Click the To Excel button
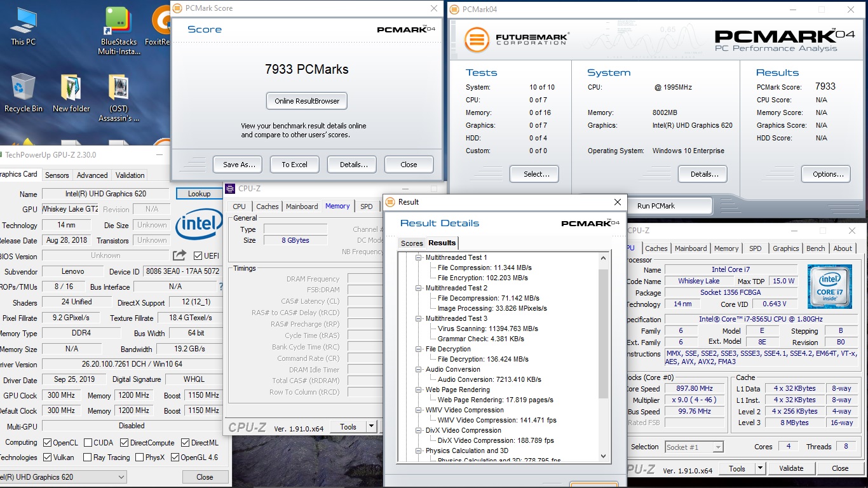Image resolution: width=868 pixels, height=488 pixels. click(x=295, y=165)
